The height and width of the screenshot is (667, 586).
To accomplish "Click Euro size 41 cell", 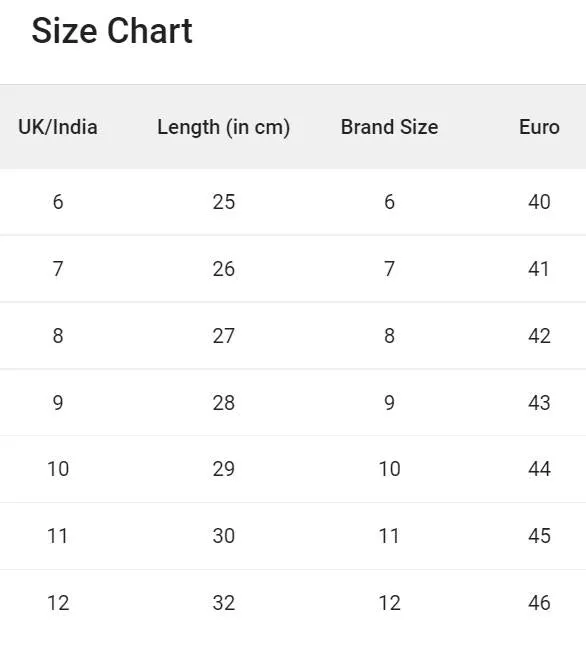I will (538, 269).
